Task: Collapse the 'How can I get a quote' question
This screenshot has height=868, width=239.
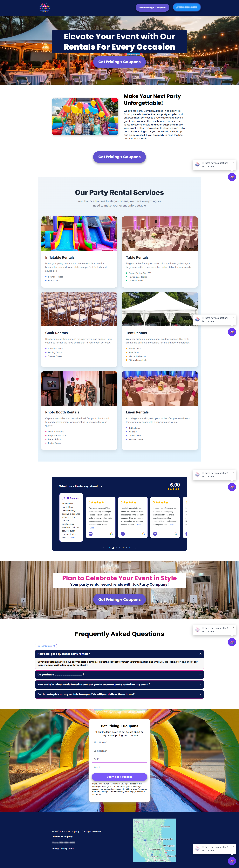Action: click(119, 654)
